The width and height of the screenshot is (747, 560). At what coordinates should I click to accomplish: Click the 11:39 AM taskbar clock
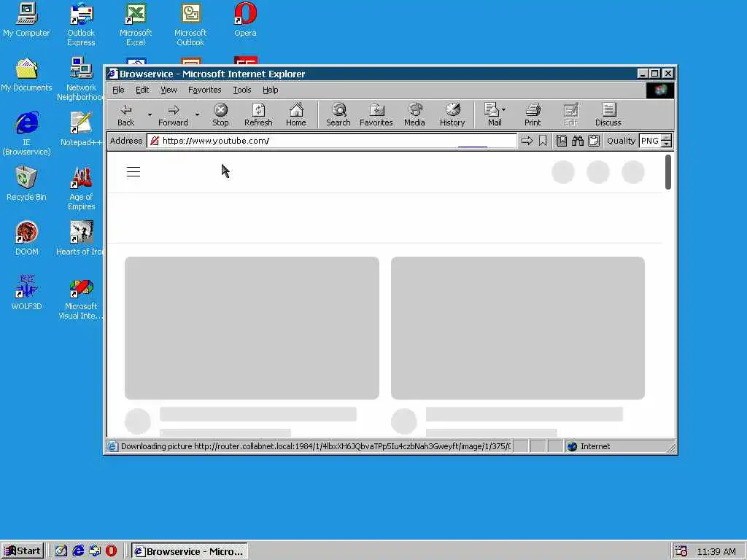tap(716, 551)
